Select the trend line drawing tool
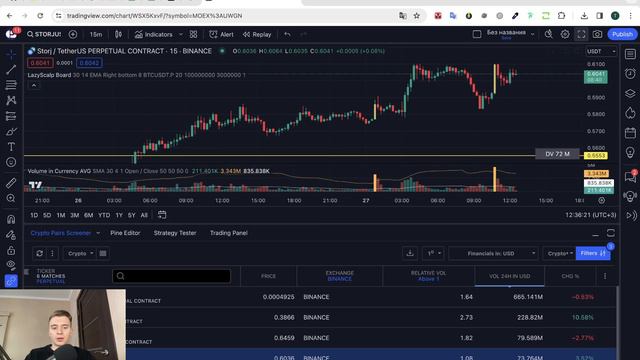Screen dimensions: 640x360 11,69
